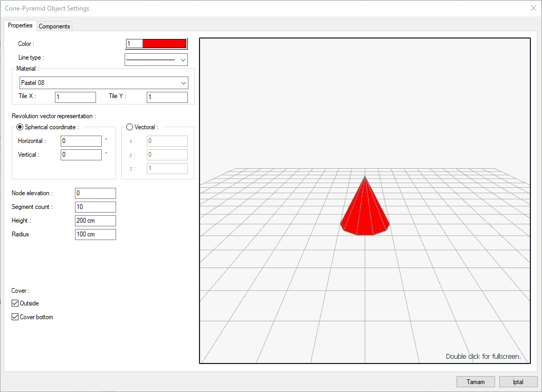Select the Properties tab
The image size is (542, 392).
pos(20,26)
